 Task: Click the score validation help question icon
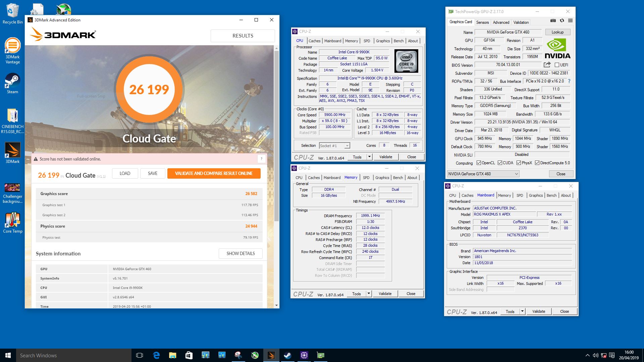(261, 159)
